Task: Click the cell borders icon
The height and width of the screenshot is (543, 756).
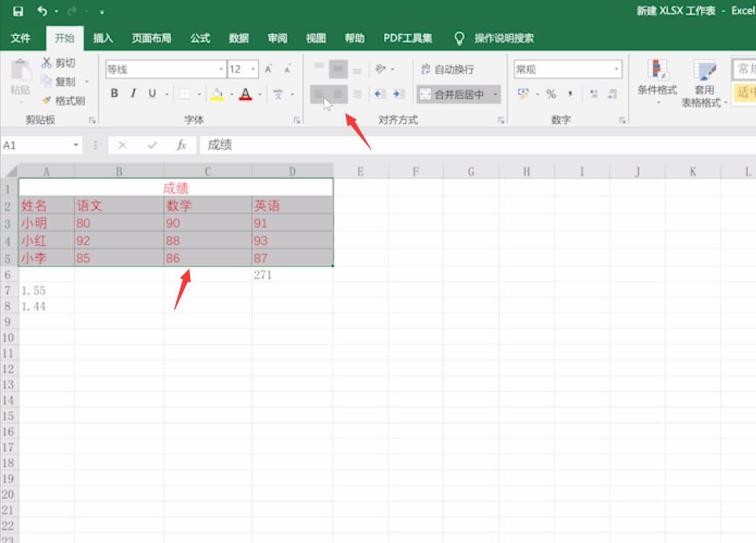Action: click(x=185, y=94)
